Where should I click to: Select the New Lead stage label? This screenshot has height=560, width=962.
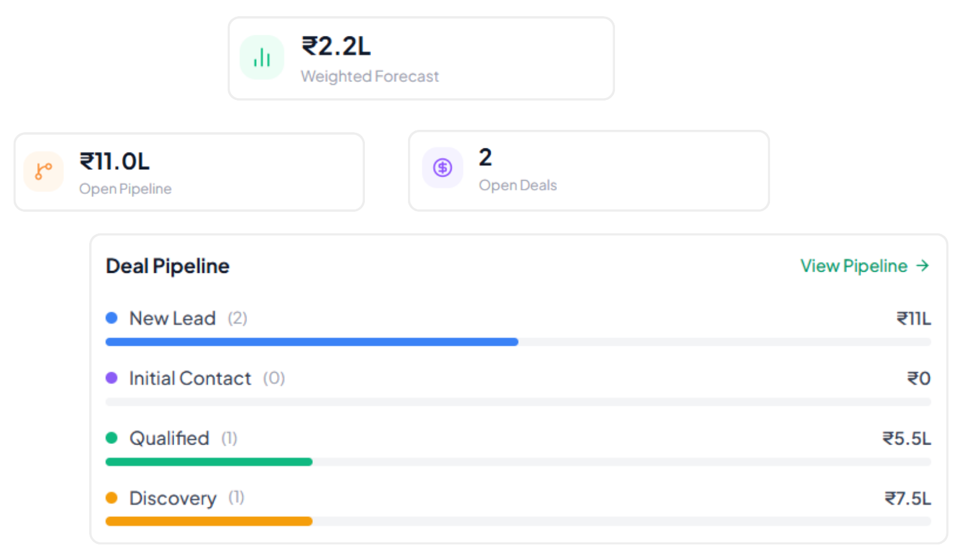pyautogui.click(x=172, y=318)
